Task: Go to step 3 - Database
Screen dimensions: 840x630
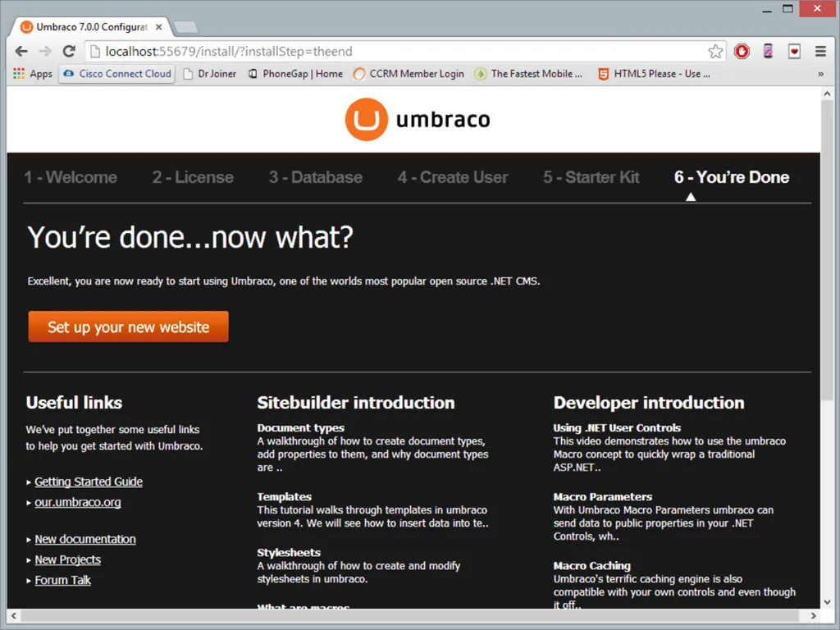Action: pos(315,177)
